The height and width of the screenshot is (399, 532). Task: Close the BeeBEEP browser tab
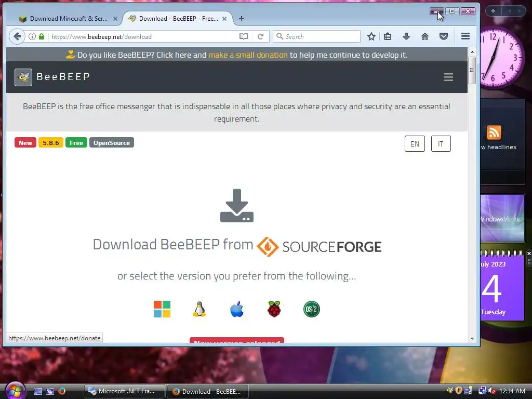tap(224, 19)
